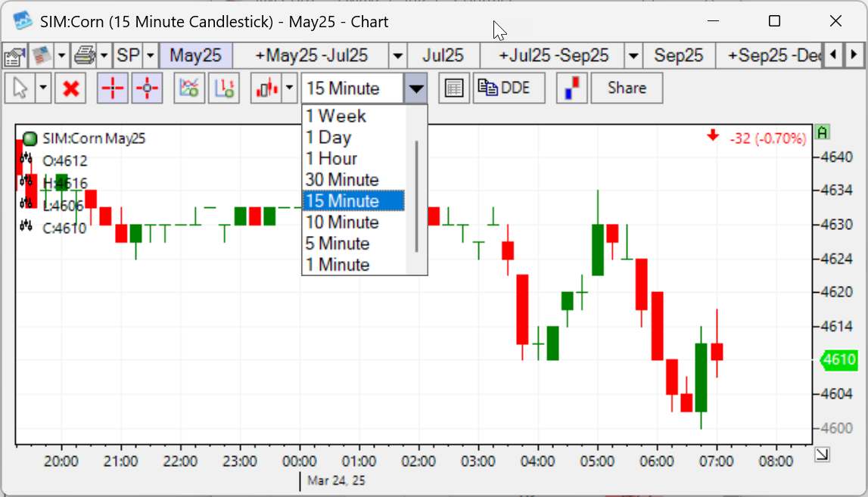Open the chart properties icon
The width and height of the screenshot is (868, 497).
click(14, 56)
